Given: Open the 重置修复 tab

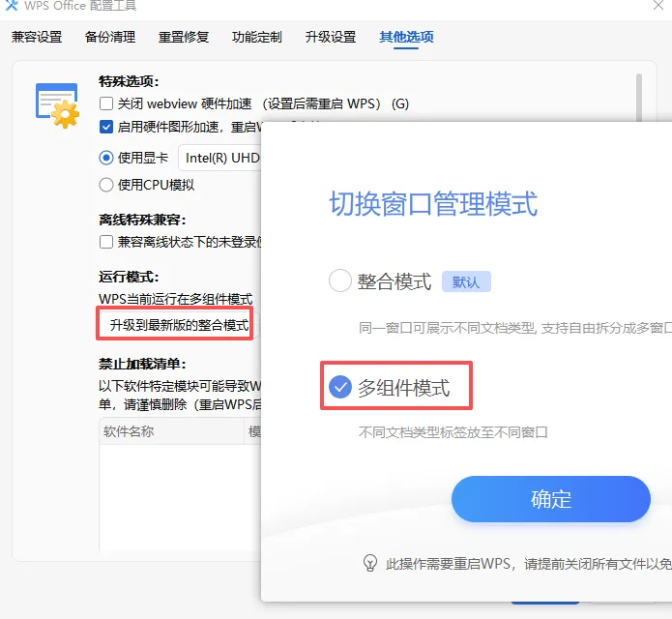Looking at the screenshot, I should pos(184,37).
